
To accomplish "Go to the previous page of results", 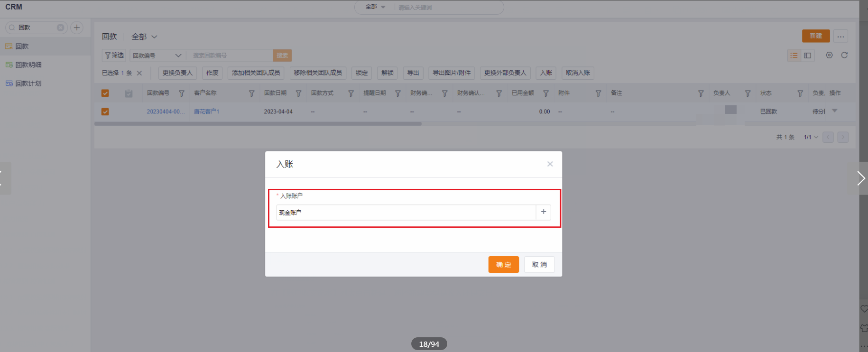I will coord(828,137).
